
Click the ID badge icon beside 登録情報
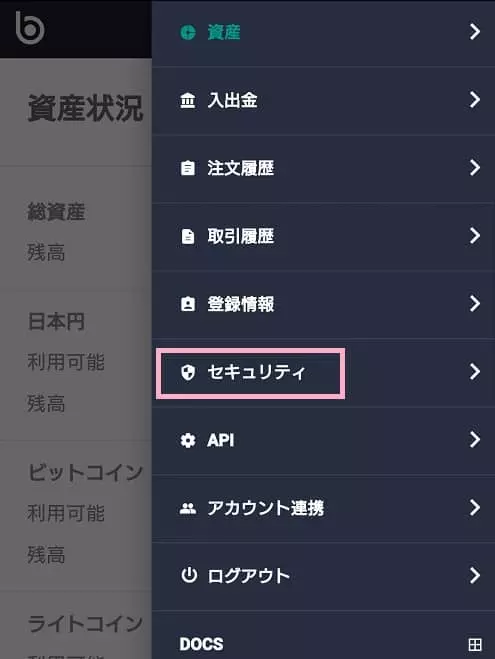pos(187,304)
